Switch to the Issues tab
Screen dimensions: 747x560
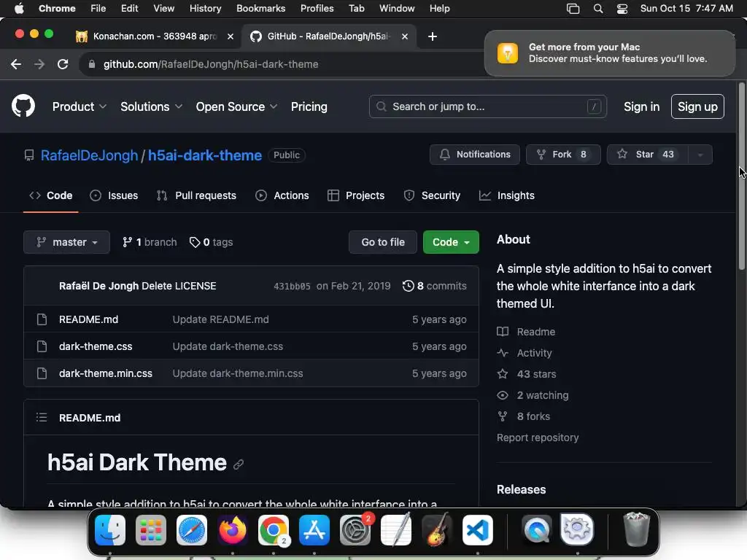114,195
